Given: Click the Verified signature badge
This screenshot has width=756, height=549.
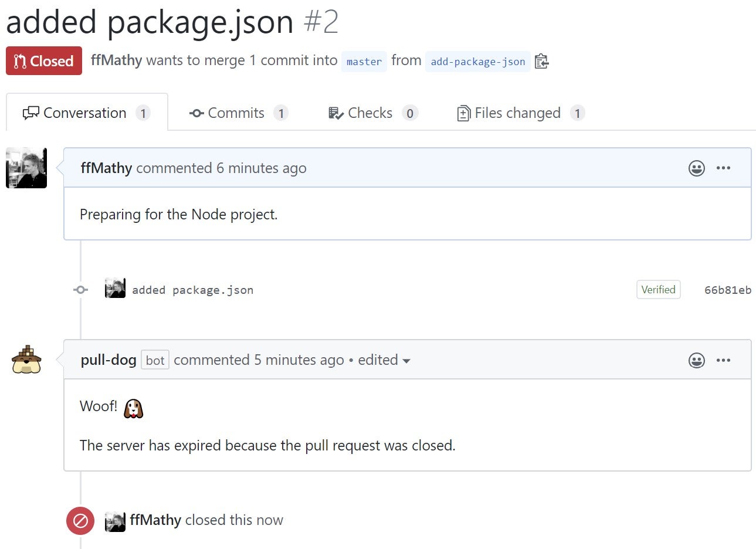Looking at the screenshot, I should click(x=658, y=290).
